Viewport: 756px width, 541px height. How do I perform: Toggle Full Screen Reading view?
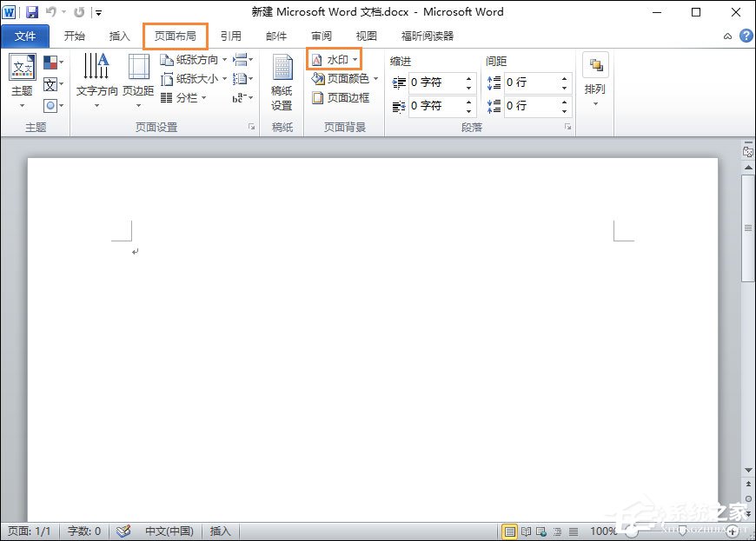527,531
